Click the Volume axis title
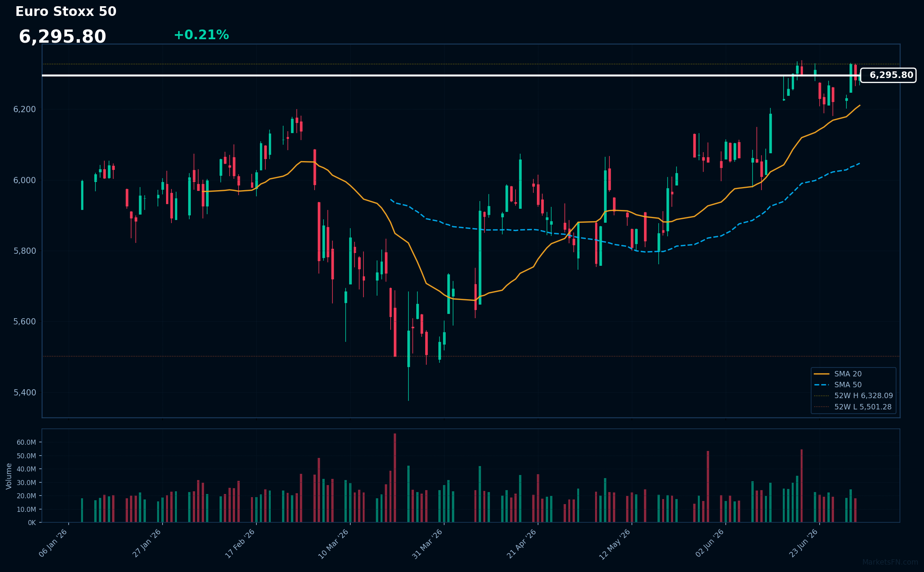The image size is (924, 572). [9, 476]
